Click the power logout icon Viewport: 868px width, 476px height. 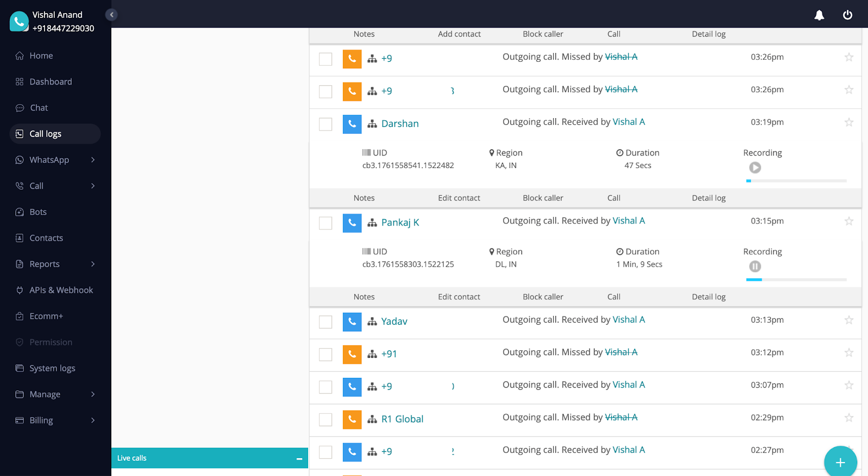pyautogui.click(x=847, y=15)
